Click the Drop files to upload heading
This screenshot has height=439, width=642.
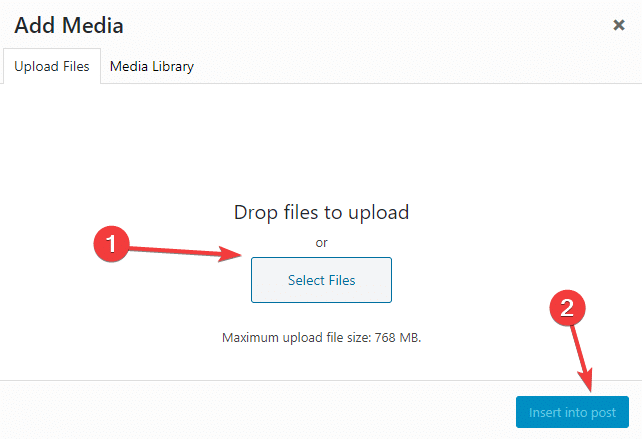pos(321,212)
